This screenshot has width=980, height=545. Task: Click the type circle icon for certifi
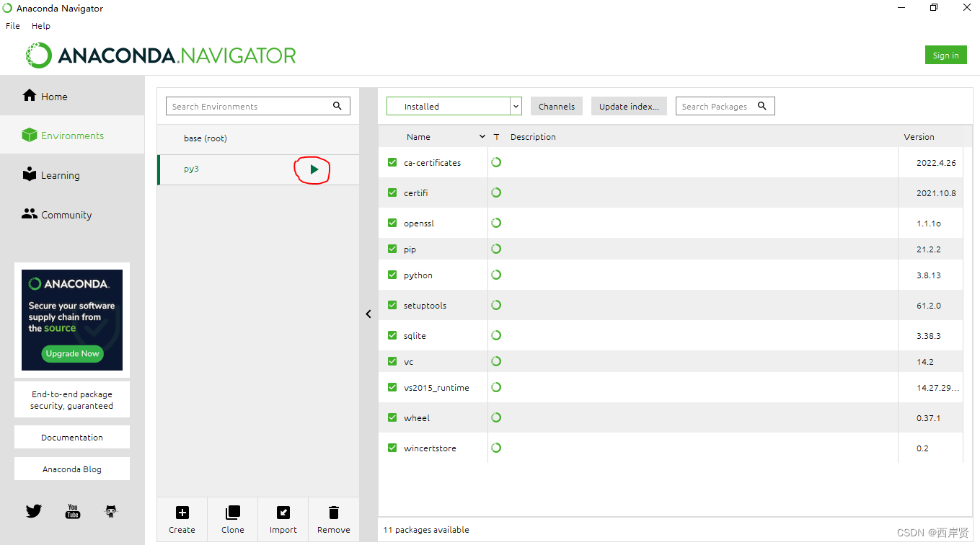(496, 192)
